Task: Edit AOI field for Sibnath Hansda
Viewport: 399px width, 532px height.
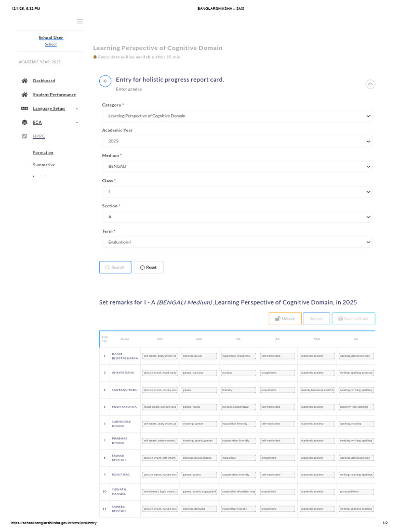Action: [199, 491]
